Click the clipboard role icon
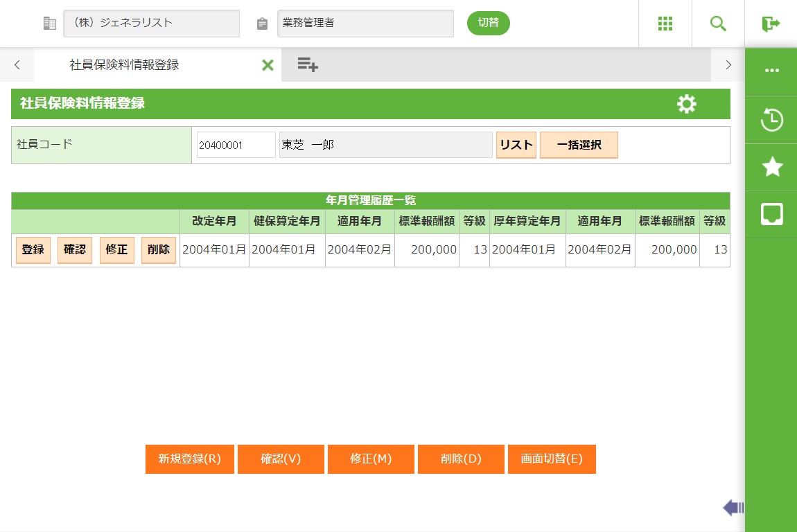797x532 pixels. 262,24
